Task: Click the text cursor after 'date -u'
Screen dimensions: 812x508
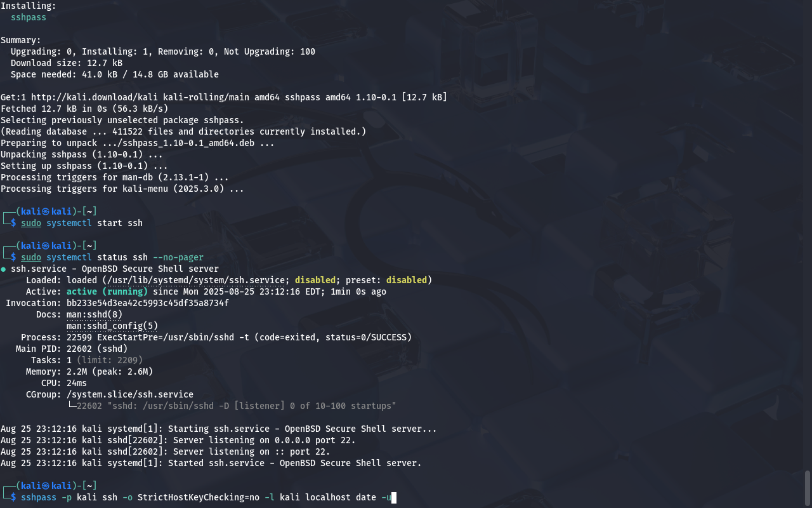Action: (394, 498)
